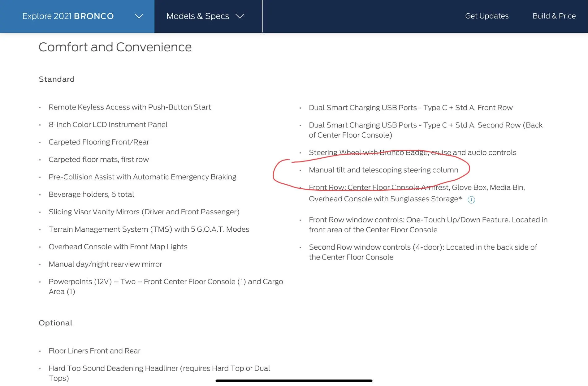Click Second Row window controls item
Viewport: 588px width, 386px height.
pos(423,252)
